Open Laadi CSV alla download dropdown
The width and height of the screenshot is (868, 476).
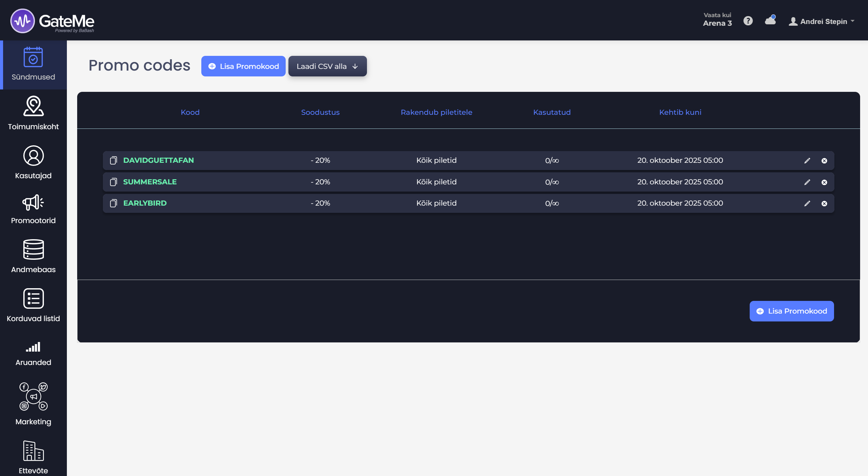coord(327,66)
